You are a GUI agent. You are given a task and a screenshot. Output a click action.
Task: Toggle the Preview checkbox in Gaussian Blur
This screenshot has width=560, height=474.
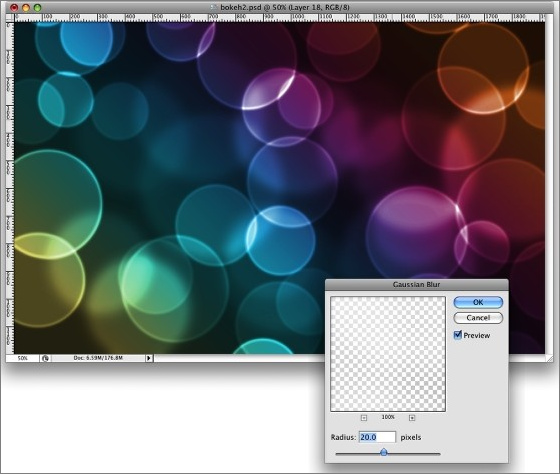pos(458,335)
